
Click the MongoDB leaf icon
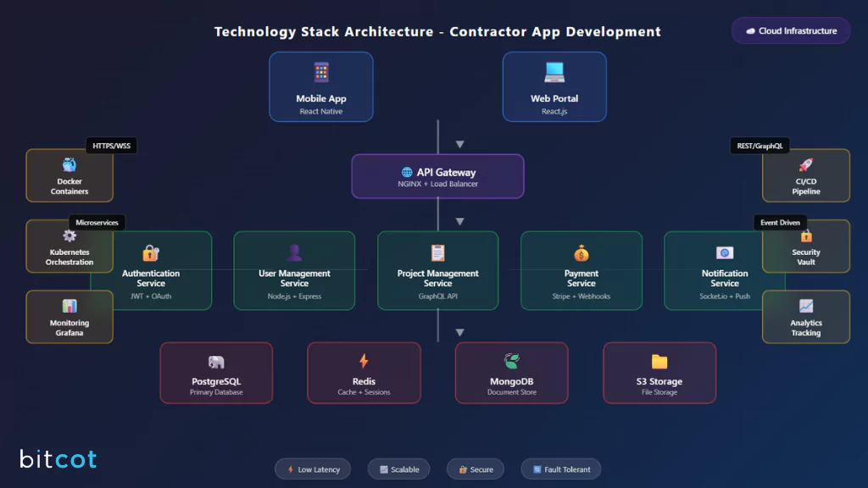pyautogui.click(x=511, y=363)
